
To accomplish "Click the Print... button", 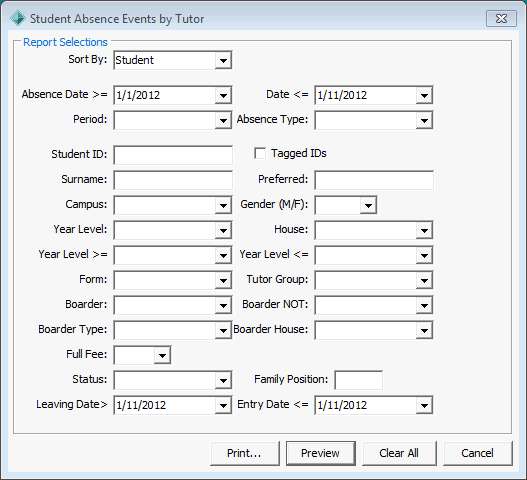I will tap(245, 453).
